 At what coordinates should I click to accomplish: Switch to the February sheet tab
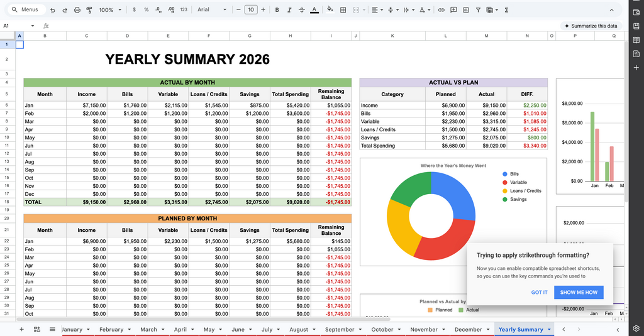[111, 330]
